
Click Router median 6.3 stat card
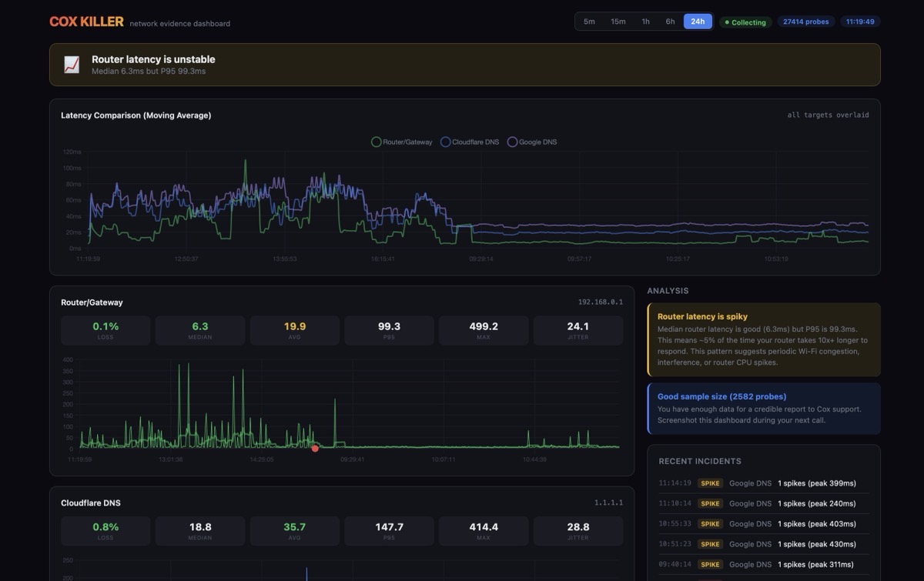point(200,330)
